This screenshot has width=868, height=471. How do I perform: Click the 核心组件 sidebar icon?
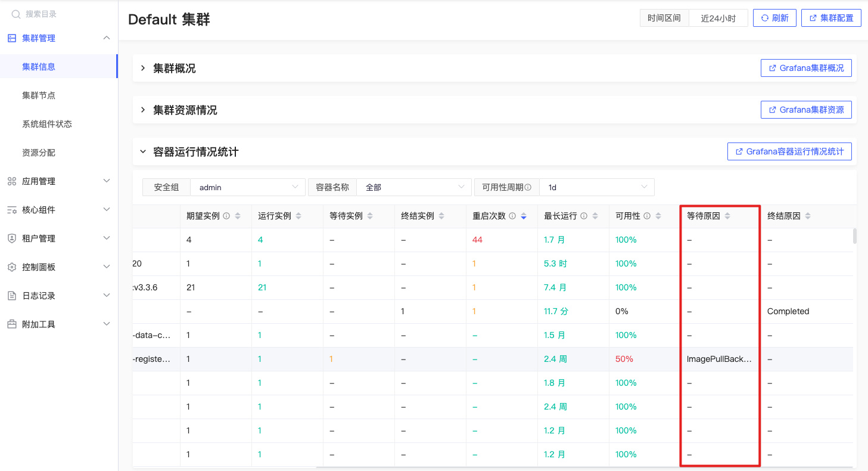pos(12,210)
